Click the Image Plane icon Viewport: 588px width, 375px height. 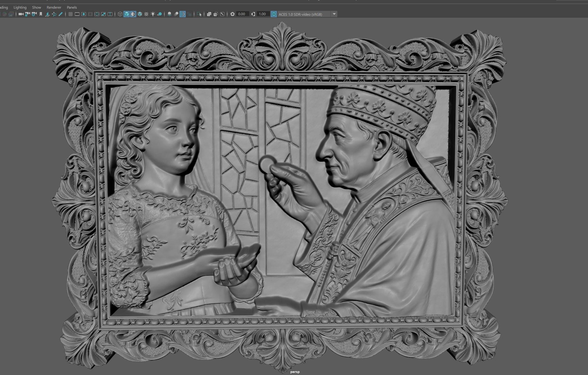pyautogui.click(x=47, y=14)
